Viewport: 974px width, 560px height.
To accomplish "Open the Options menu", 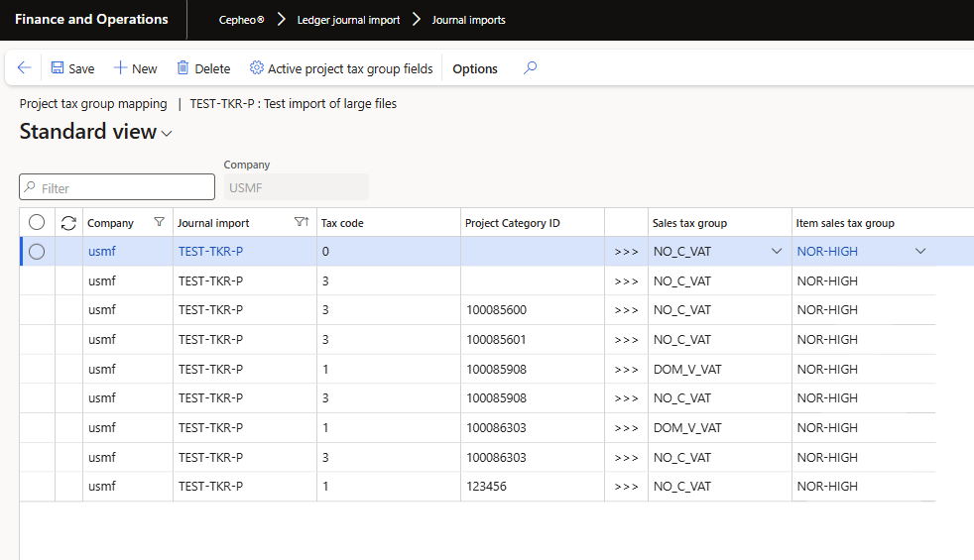I will pyautogui.click(x=474, y=69).
